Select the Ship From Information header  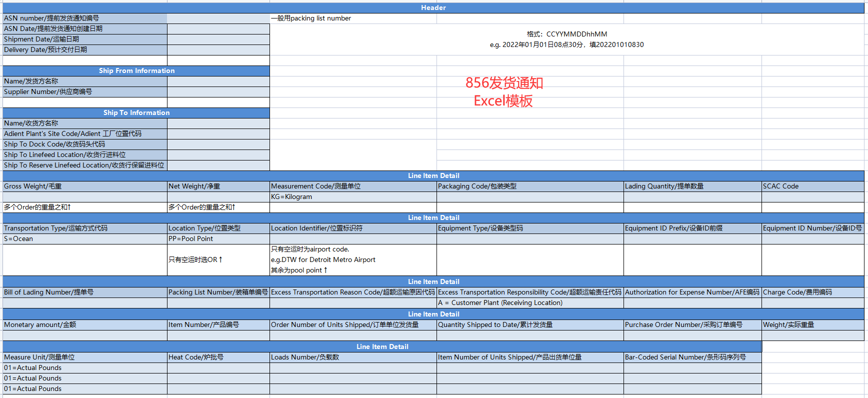[x=136, y=70]
